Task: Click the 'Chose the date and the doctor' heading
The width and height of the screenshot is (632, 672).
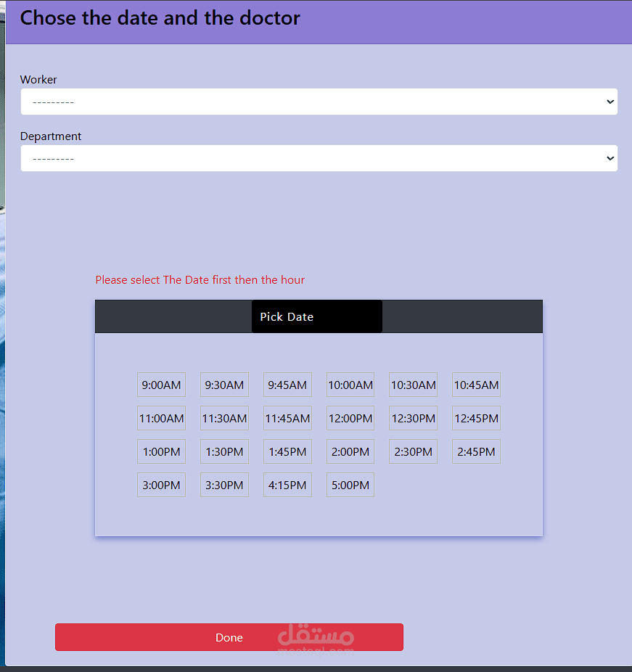Action: pos(160,18)
